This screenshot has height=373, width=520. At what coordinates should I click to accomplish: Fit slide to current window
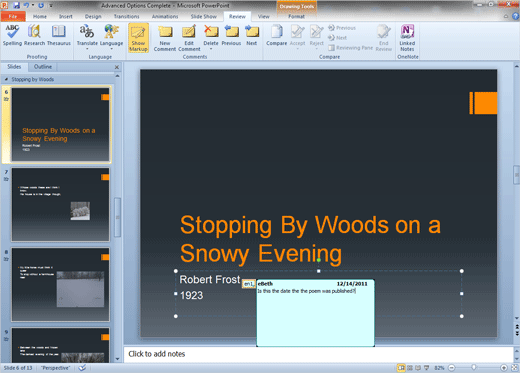click(514, 368)
